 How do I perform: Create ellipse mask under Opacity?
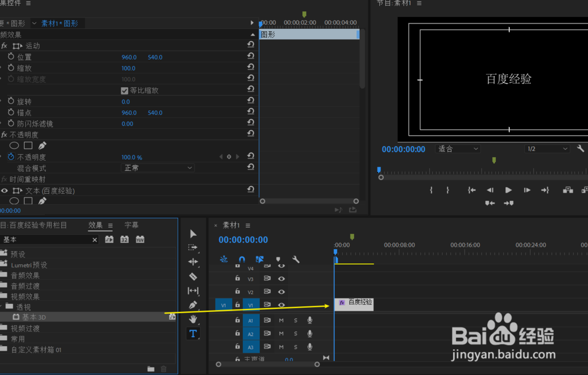(14, 145)
